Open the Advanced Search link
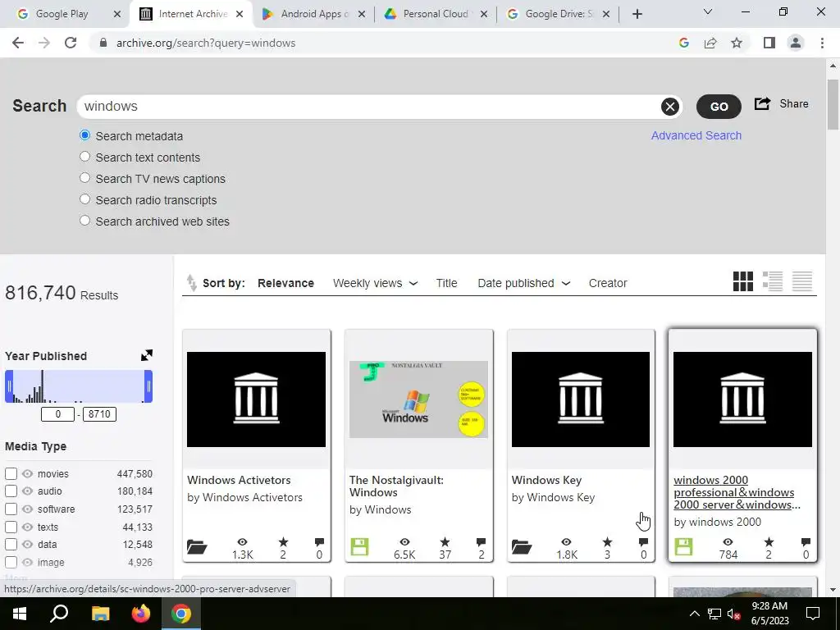The image size is (840, 630). click(696, 135)
